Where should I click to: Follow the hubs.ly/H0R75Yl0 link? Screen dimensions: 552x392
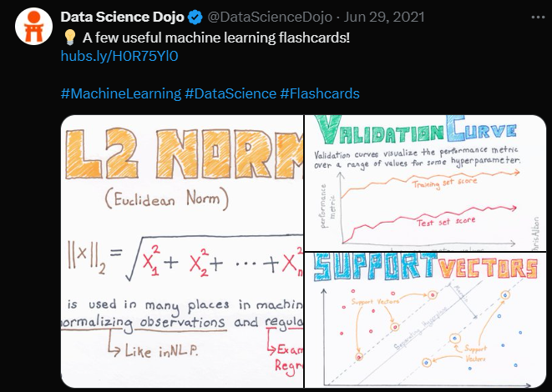[x=119, y=56]
